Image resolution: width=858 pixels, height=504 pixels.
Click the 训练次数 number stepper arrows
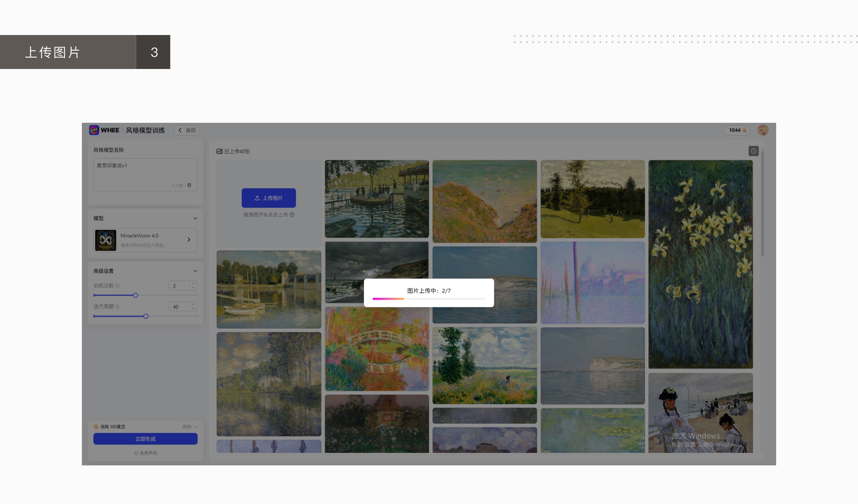193,286
